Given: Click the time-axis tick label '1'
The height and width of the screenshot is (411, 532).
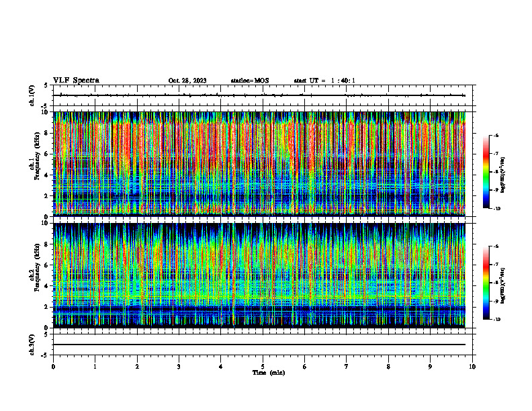Looking at the screenshot, I should pos(95,367).
